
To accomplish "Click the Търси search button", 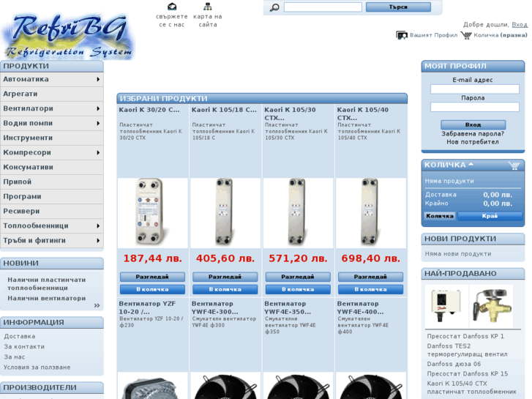I will coord(398,7).
